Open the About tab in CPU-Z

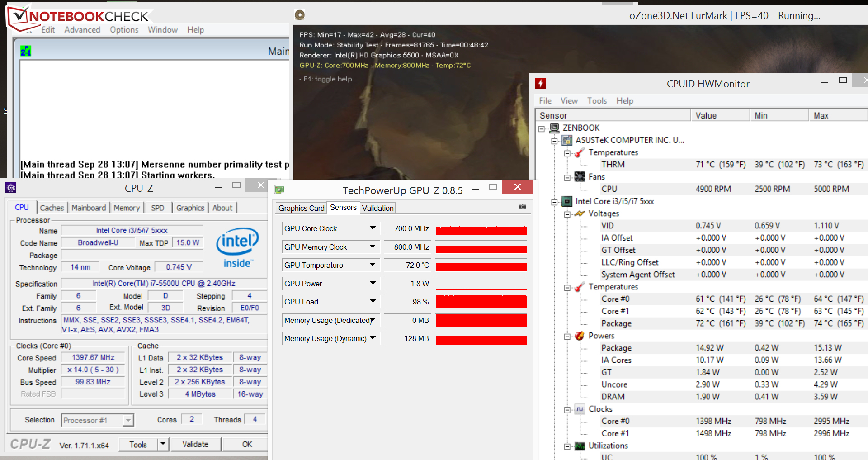click(222, 208)
